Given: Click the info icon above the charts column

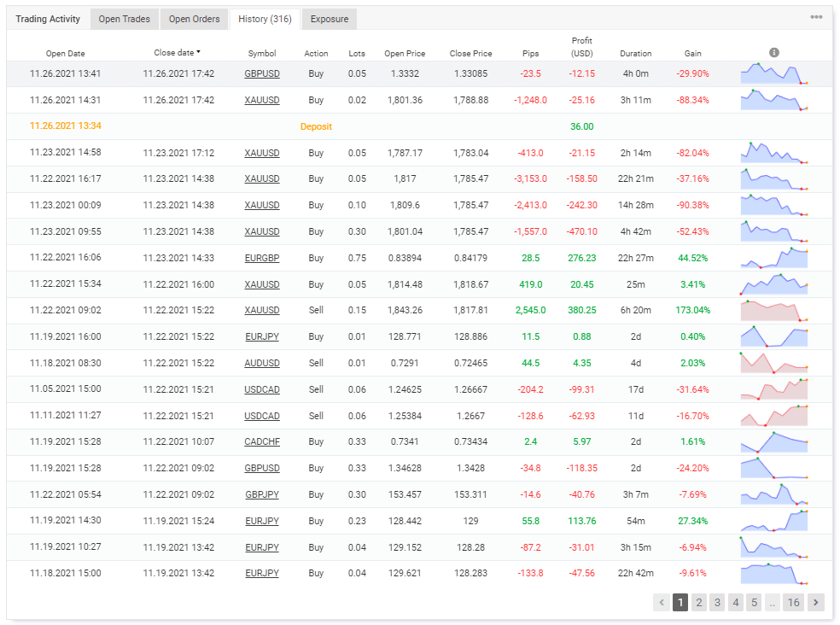Looking at the screenshot, I should pos(773,53).
